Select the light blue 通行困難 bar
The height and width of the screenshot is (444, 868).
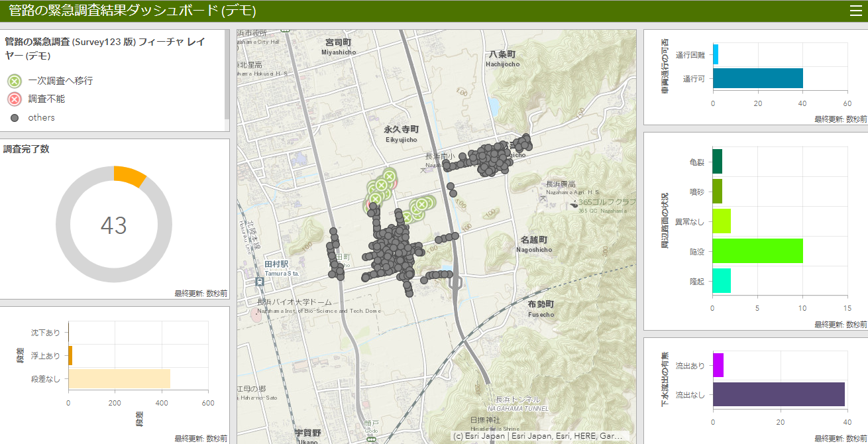point(716,55)
